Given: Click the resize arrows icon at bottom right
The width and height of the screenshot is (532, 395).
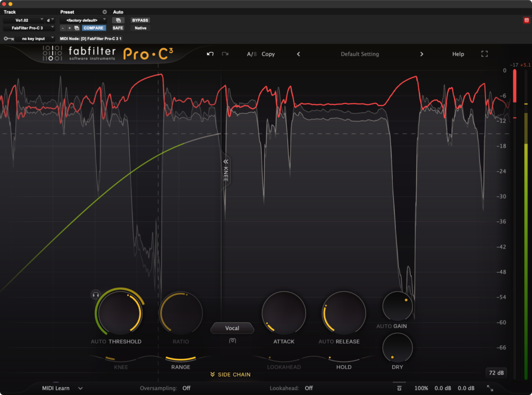Looking at the screenshot, I should coord(490,388).
